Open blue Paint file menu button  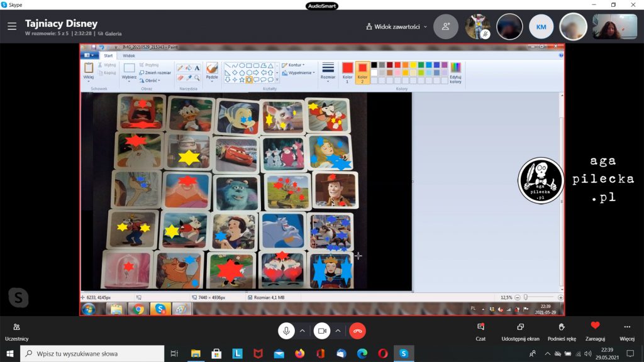[x=89, y=55]
